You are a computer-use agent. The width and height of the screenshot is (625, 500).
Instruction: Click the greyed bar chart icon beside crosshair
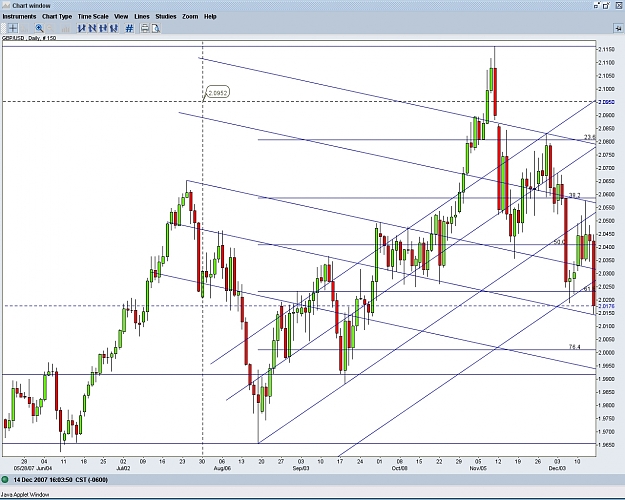pos(25,28)
